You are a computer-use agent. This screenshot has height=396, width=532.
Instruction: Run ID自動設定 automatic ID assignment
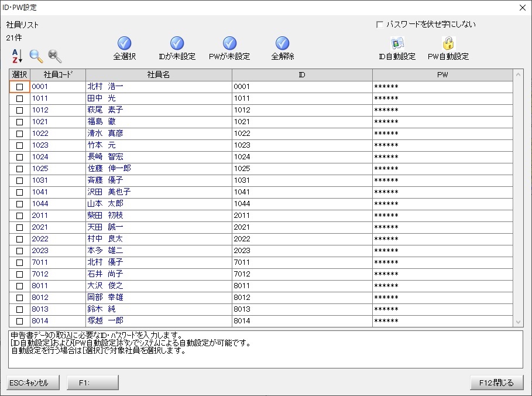pyautogui.click(x=397, y=49)
